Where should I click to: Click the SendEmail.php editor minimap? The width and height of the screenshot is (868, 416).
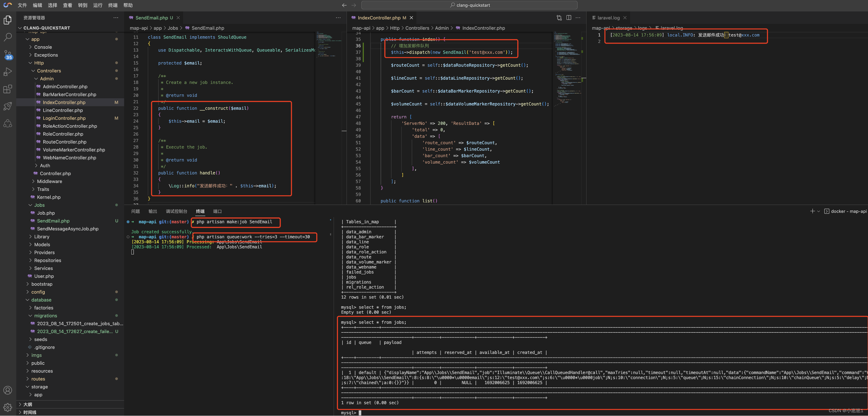[x=329, y=118]
